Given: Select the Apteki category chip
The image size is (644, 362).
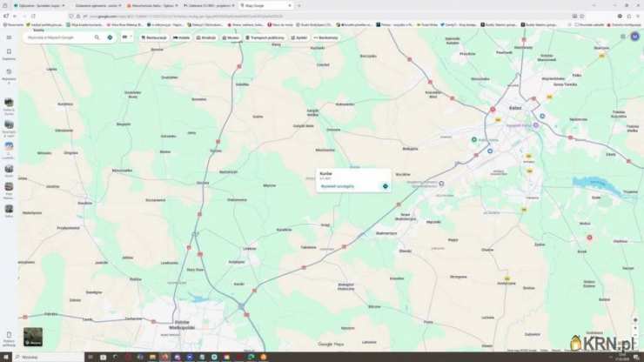Looking at the screenshot, I should click(x=299, y=37).
